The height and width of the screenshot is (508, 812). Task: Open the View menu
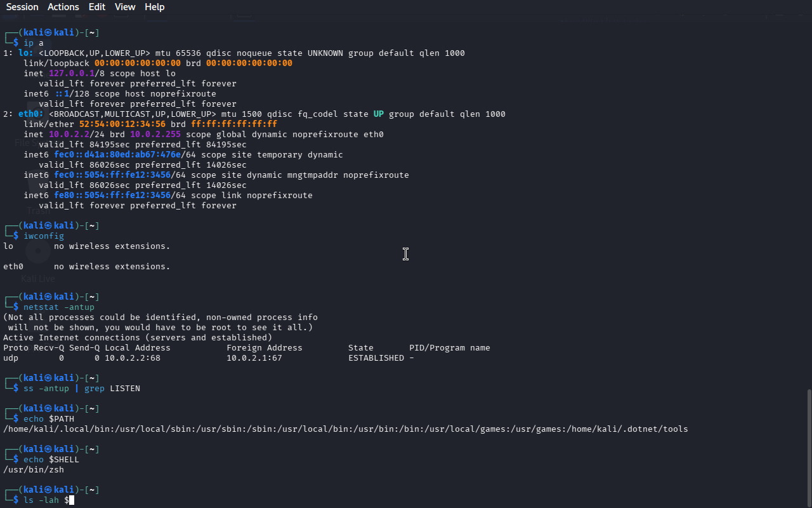[125, 7]
